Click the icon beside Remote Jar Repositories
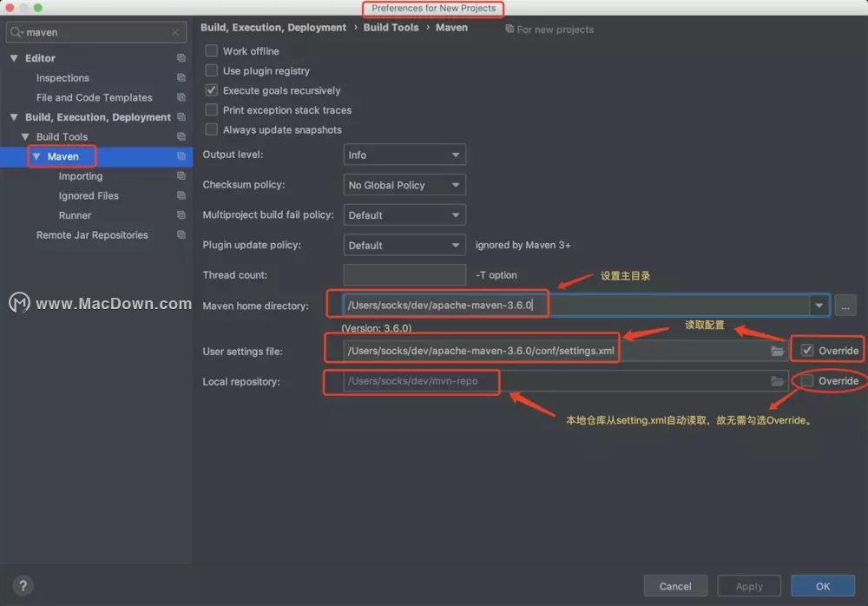This screenshot has height=606, width=868. point(181,235)
